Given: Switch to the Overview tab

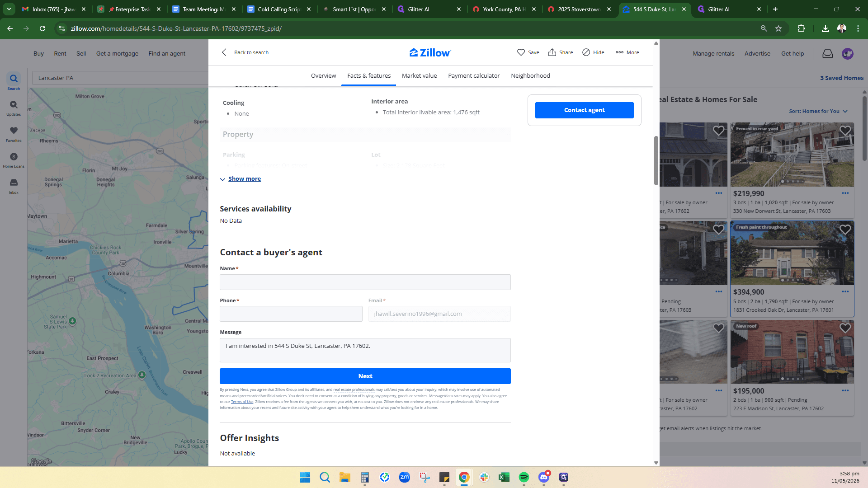Looking at the screenshot, I should (x=323, y=76).
